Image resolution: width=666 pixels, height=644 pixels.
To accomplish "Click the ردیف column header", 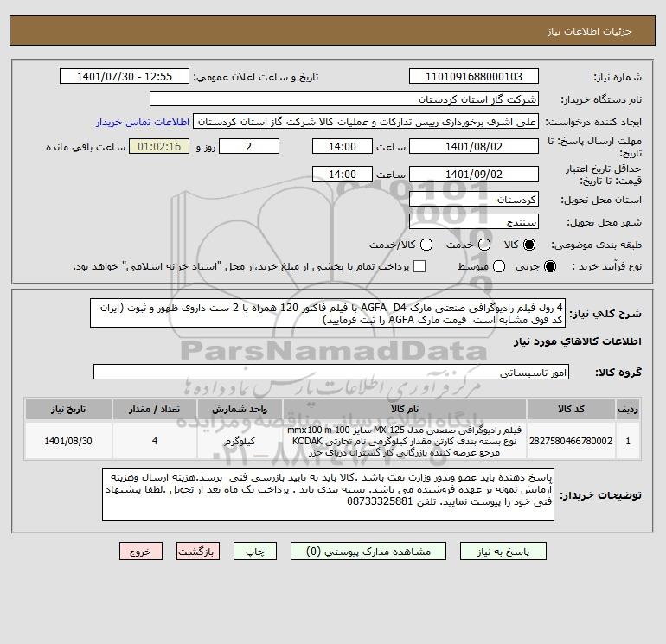I will tap(628, 409).
